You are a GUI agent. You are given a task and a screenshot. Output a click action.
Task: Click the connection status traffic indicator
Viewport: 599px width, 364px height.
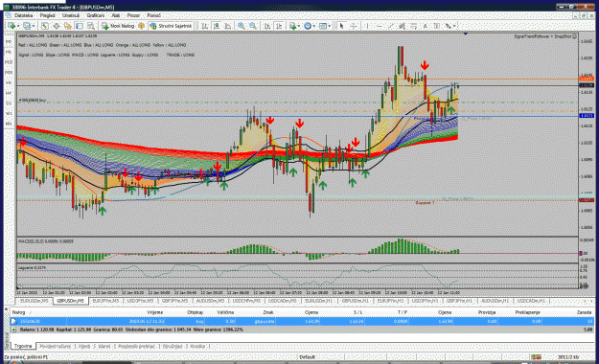point(536,357)
